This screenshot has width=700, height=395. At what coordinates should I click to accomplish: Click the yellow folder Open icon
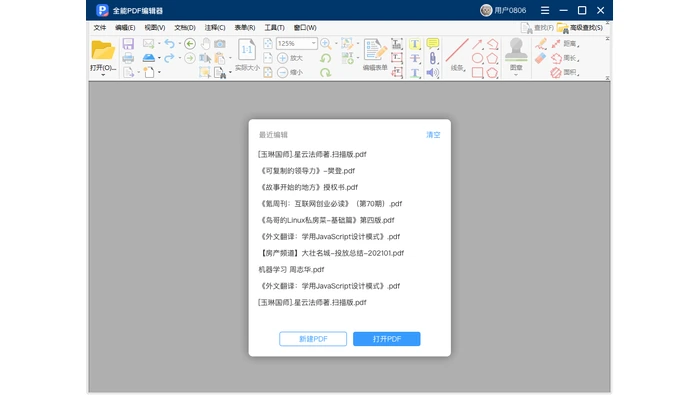pos(103,50)
